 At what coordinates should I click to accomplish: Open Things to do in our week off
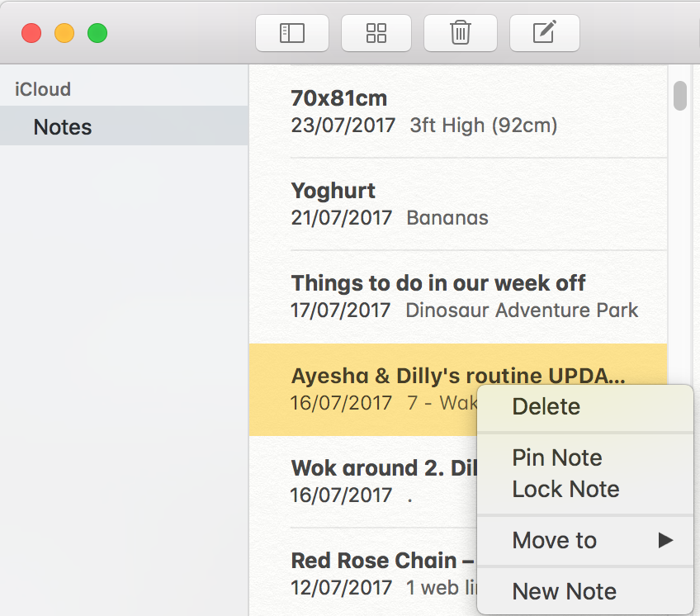coord(458,296)
